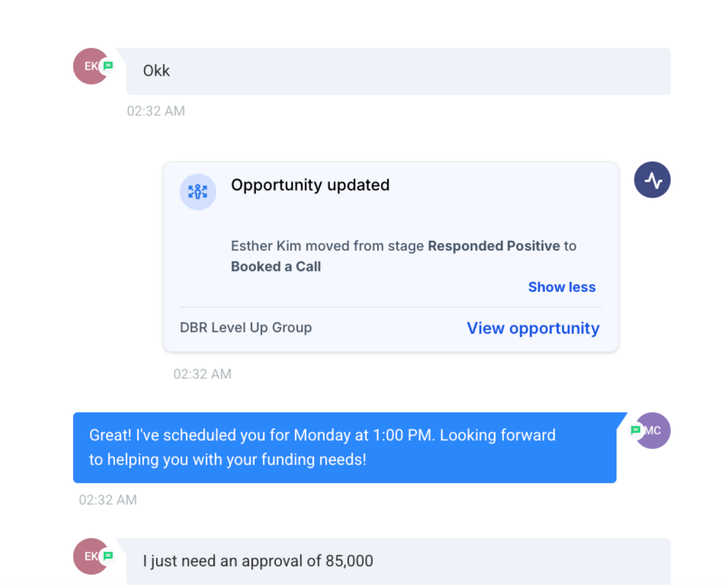Click the bottom EK contact avatar
This screenshot has height=585, width=728.
(91, 556)
